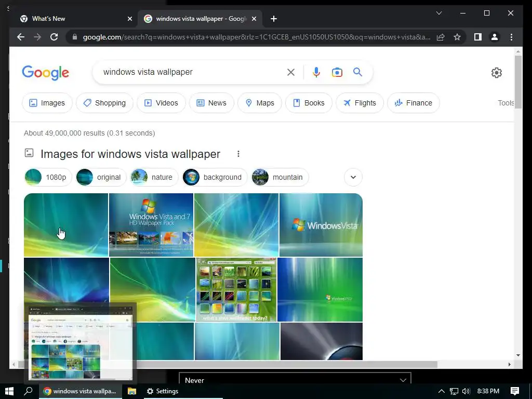Reload the current page
This screenshot has width=532, height=399.
(54, 37)
